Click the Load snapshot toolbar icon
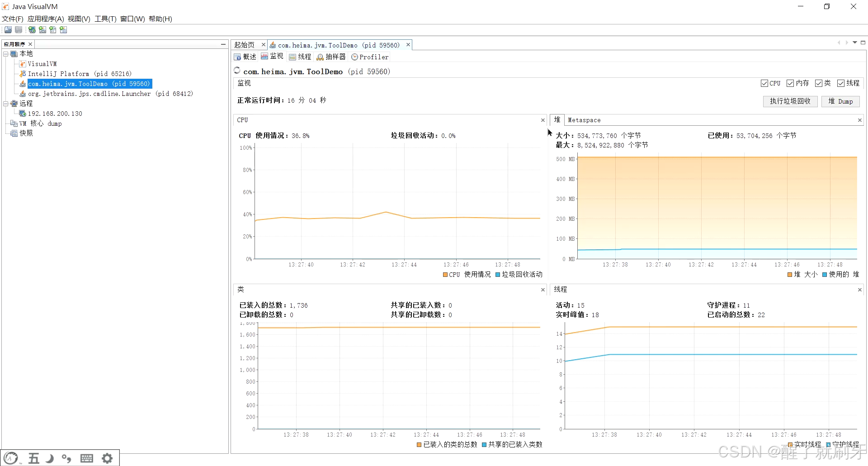Image resolution: width=868 pixels, height=466 pixels. (x=8, y=30)
